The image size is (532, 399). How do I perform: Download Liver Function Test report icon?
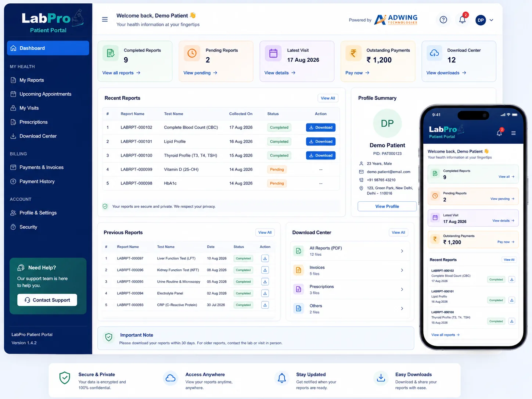point(265,258)
